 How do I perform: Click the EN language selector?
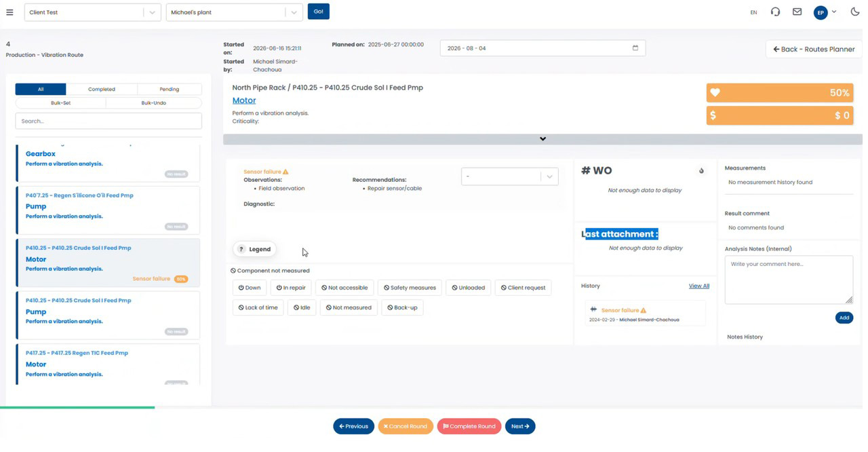tap(753, 12)
